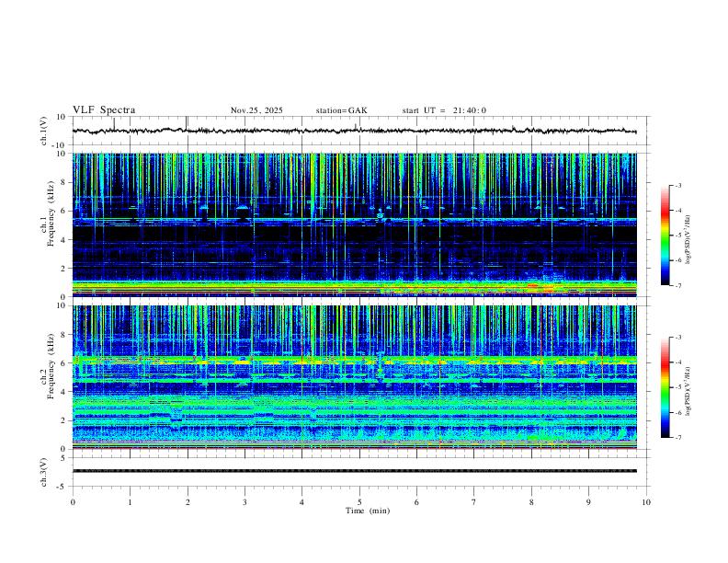Screen dimensions: 728x563
Task: Click the "station=GAK" header label
Action: coord(341,110)
